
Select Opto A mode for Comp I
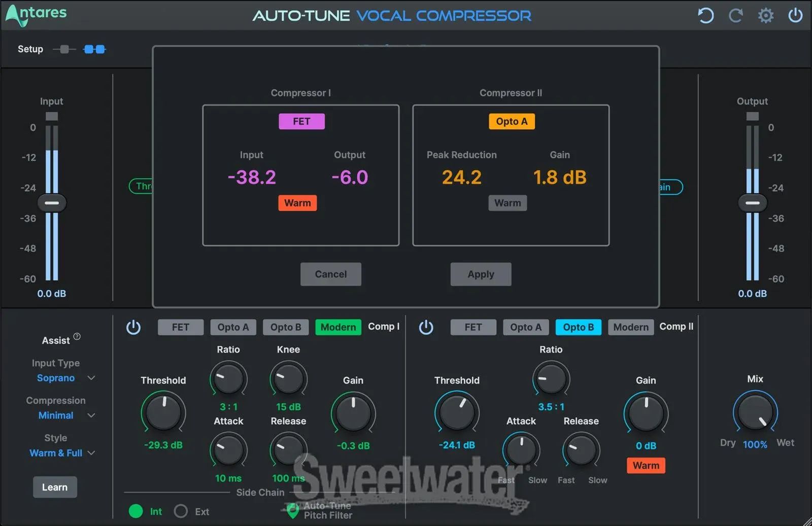click(233, 327)
